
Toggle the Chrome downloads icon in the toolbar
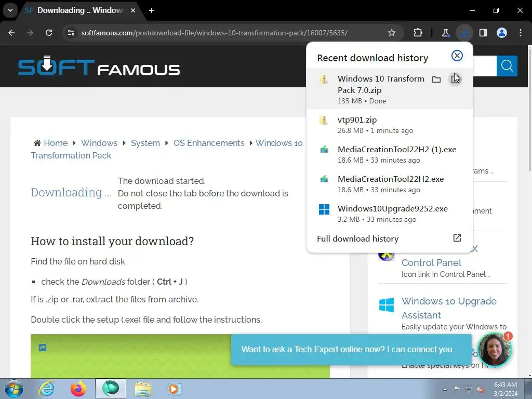coord(464,33)
